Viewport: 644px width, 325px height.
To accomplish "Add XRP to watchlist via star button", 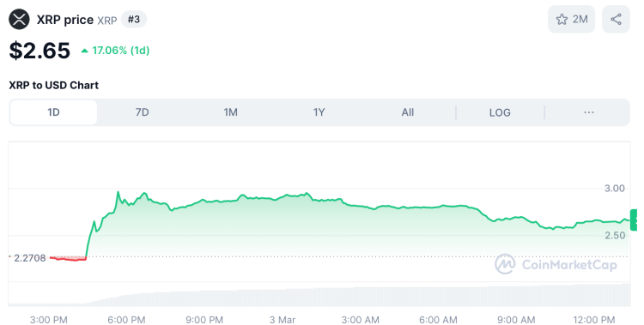I will click(571, 19).
